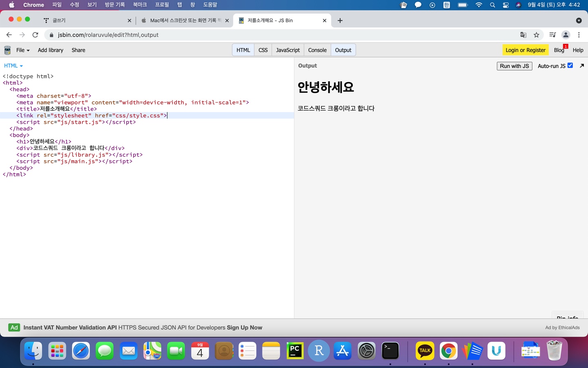Screen dimensions: 588x368
Task: Go back with the browser back arrow
Action: pyautogui.click(x=9, y=35)
